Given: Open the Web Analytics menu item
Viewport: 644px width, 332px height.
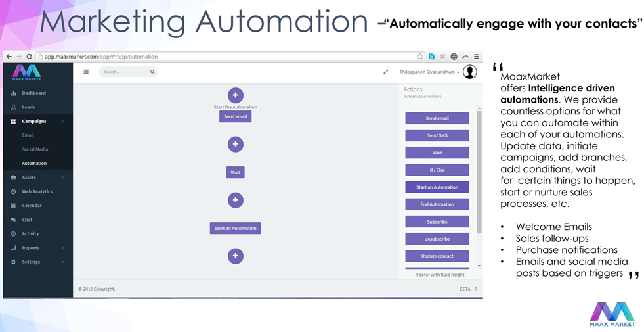Looking at the screenshot, I should (37, 191).
